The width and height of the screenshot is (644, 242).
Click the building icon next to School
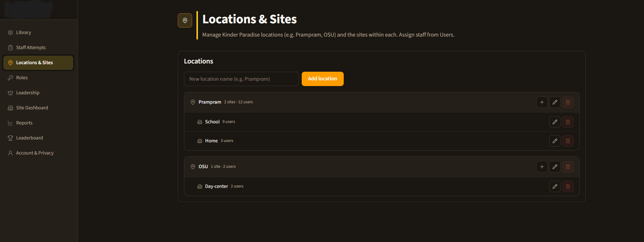click(x=200, y=122)
